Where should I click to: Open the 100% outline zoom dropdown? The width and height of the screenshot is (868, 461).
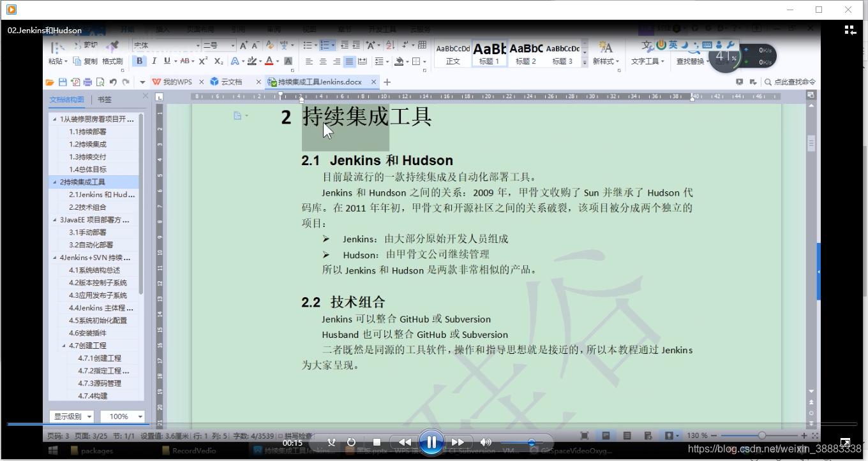123,416
